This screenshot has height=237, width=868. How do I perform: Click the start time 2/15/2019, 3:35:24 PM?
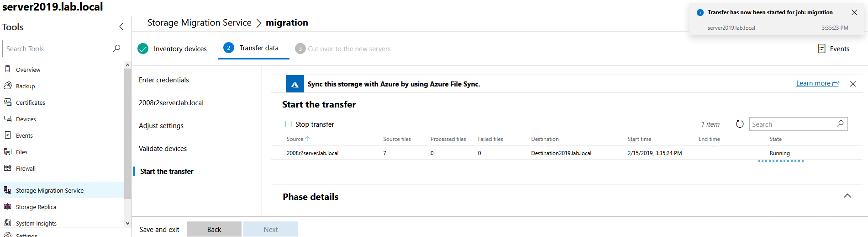pos(654,153)
